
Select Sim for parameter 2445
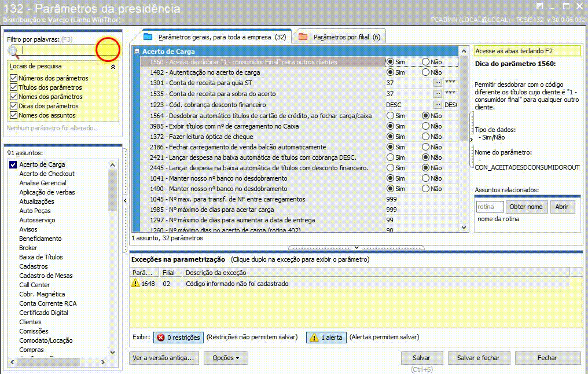tap(391, 168)
